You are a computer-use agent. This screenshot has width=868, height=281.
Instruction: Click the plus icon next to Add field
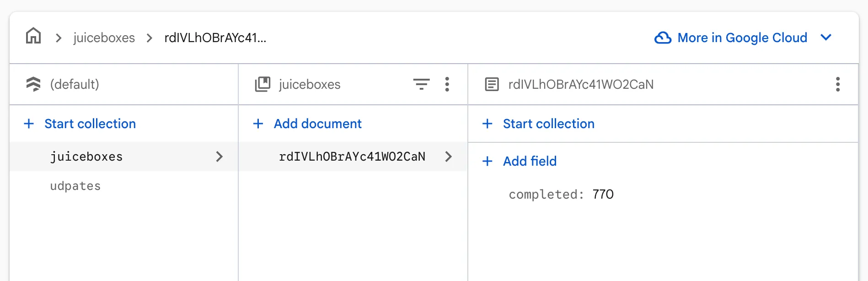click(x=487, y=161)
